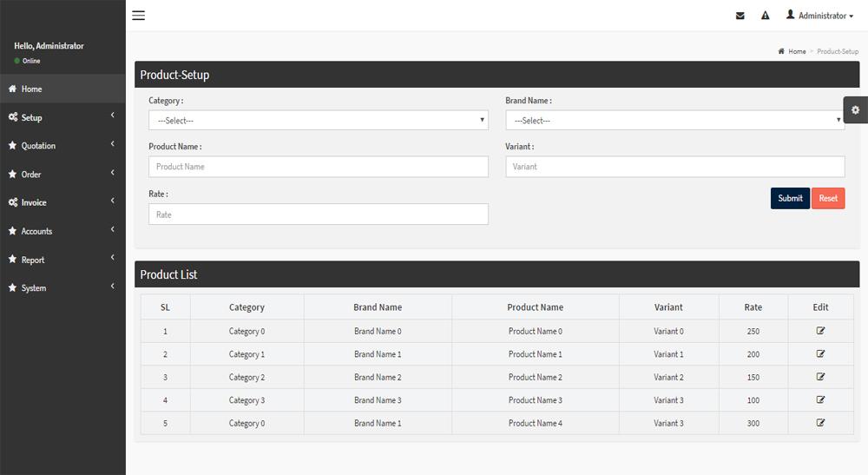Edit the Product Name 0 row
The image size is (868, 475).
tap(820, 331)
